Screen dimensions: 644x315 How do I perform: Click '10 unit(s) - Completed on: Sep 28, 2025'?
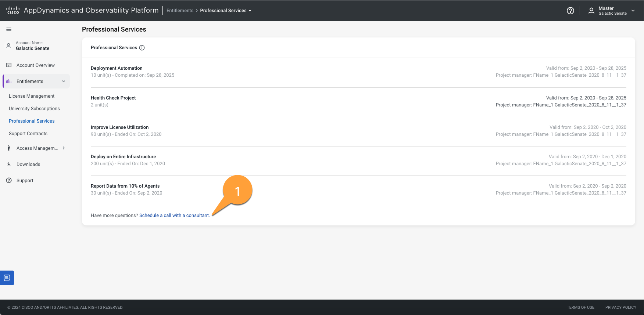pos(132,75)
